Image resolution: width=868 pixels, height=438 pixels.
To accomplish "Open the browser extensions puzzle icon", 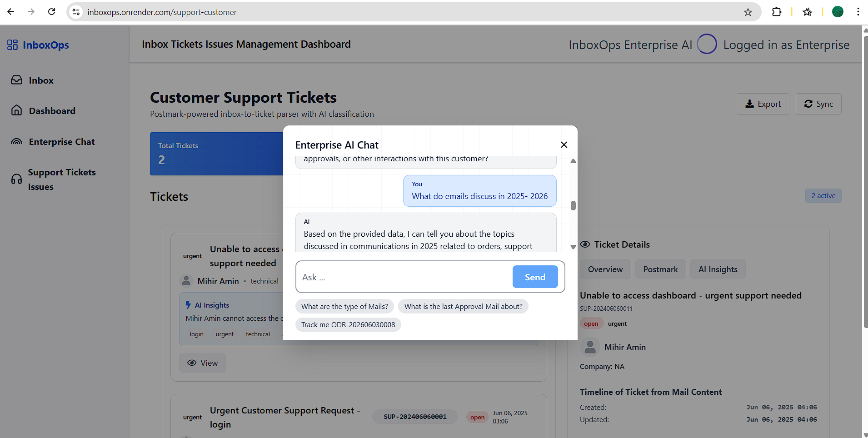I will [777, 12].
